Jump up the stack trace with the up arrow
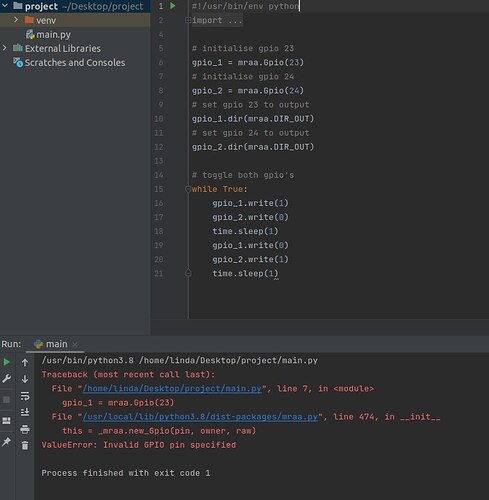This screenshot has height=500, width=489. coord(25,363)
